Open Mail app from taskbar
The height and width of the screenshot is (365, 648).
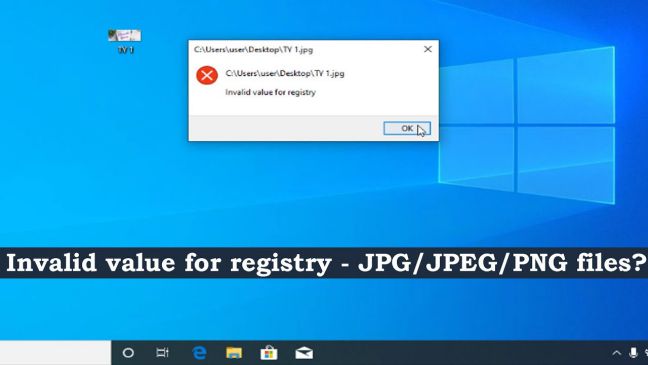pyautogui.click(x=304, y=353)
